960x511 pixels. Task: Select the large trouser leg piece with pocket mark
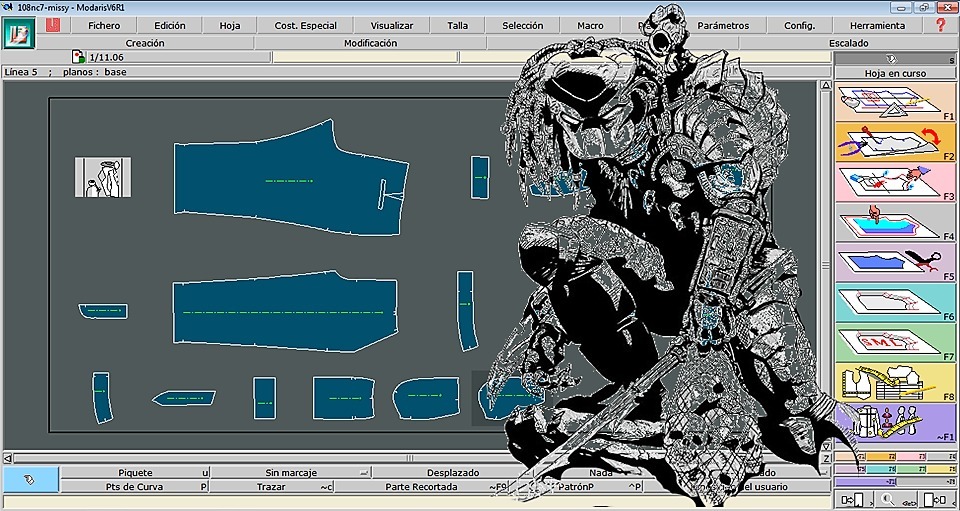tap(291, 177)
